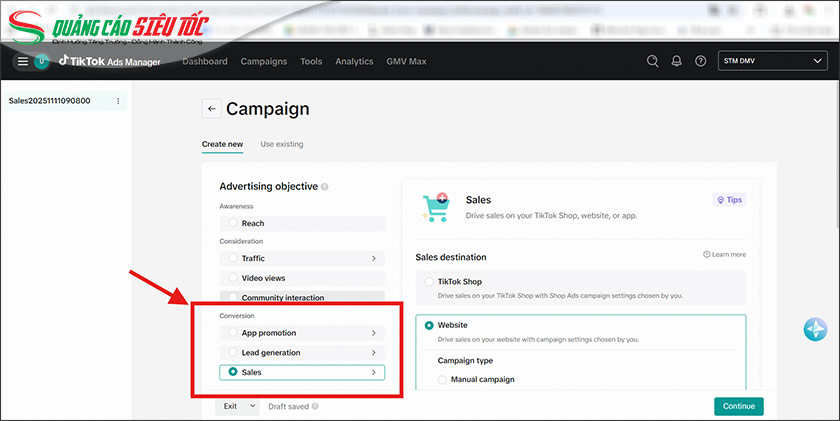Click the search magnifier icon

coord(653,61)
